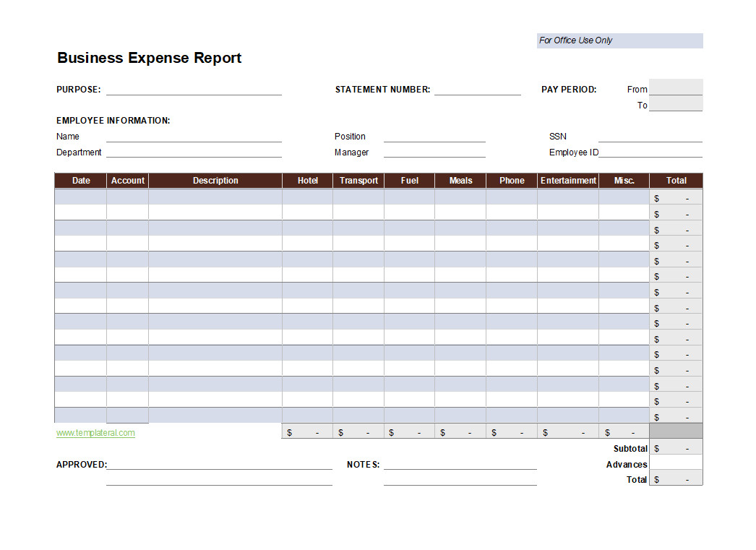Select the Advances amount cell
756x550 pixels.
(x=676, y=464)
